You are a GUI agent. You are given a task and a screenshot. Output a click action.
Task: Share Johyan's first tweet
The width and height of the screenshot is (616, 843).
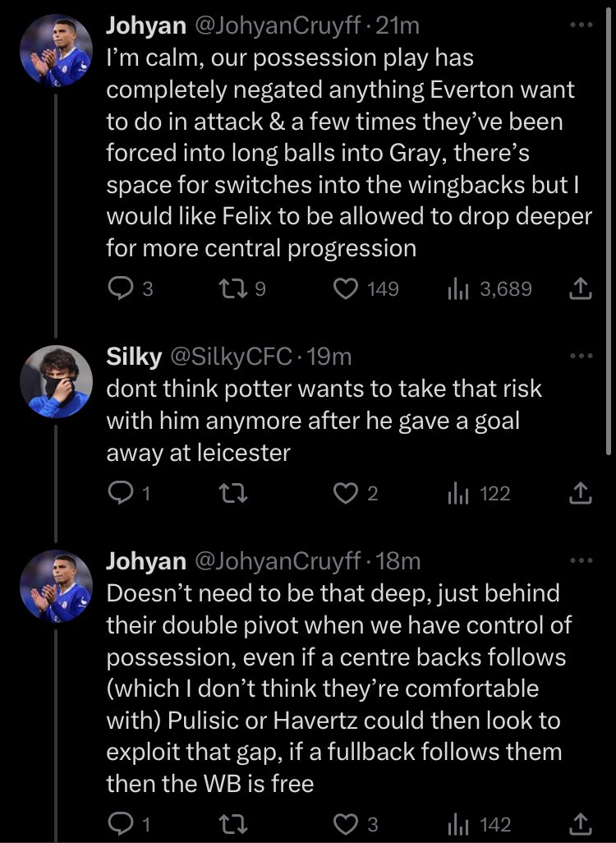pos(581,288)
